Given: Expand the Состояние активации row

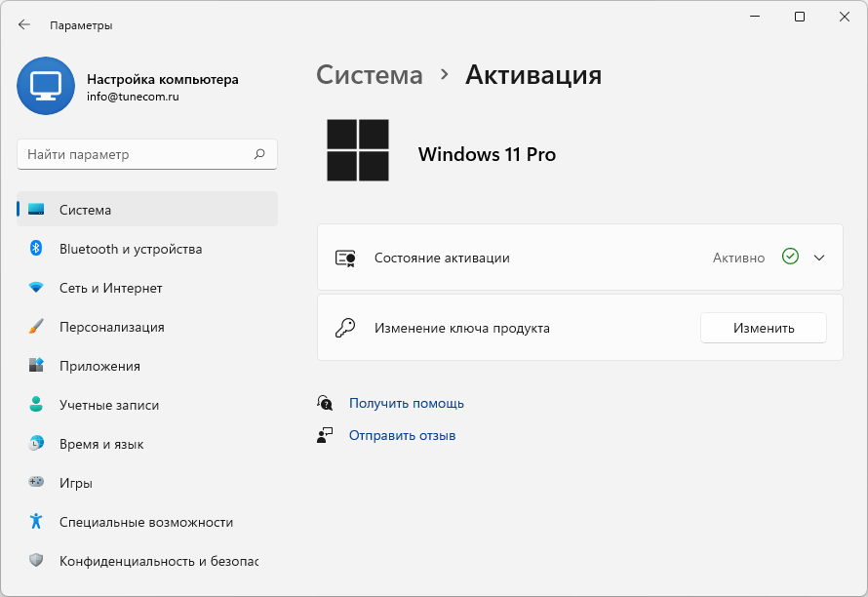Looking at the screenshot, I should (x=579, y=257).
